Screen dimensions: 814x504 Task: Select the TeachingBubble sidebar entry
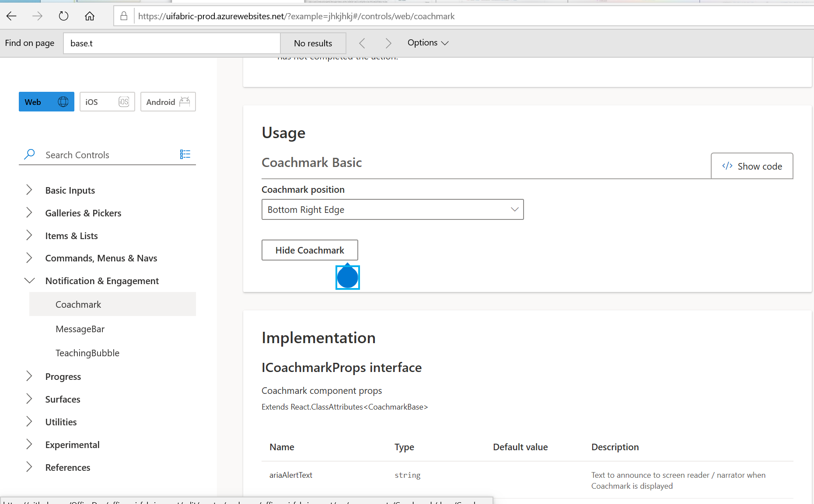click(x=87, y=353)
